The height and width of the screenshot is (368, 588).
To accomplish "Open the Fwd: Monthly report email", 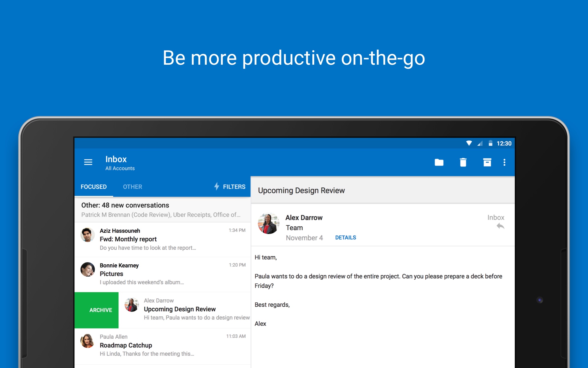I will [163, 240].
